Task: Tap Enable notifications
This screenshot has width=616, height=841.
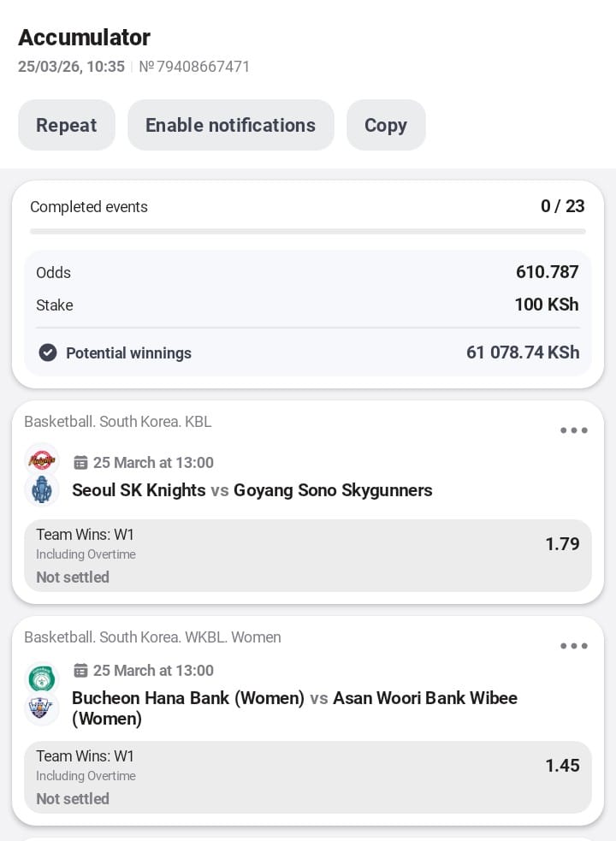Action: click(230, 125)
